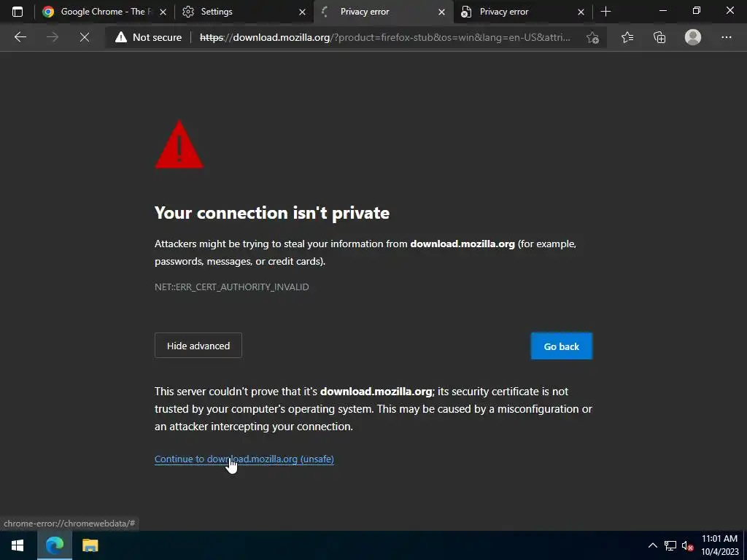Image resolution: width=747 pixels, height=560 pixels.
Task: Open the user profile avatar
Action: [693, 37]
